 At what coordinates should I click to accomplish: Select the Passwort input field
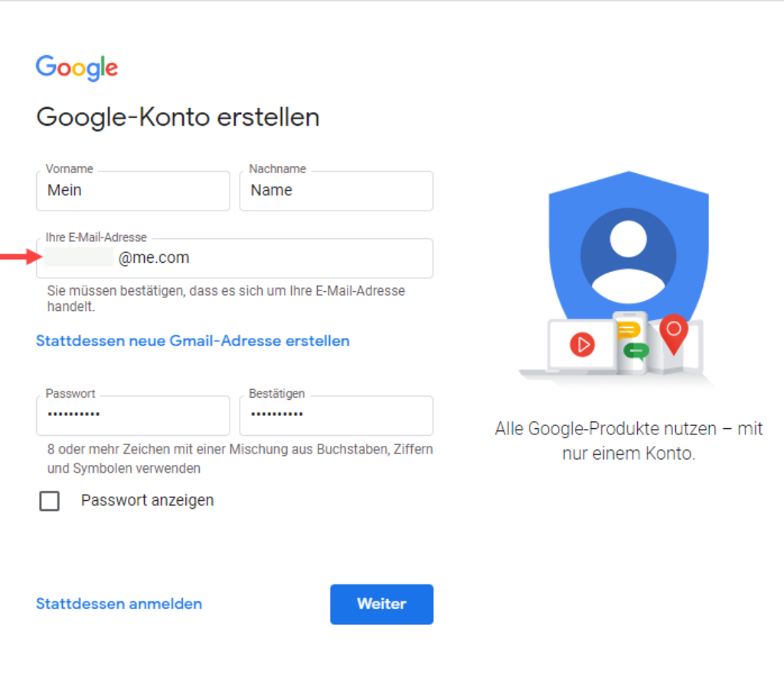click(x=133, y=415)
